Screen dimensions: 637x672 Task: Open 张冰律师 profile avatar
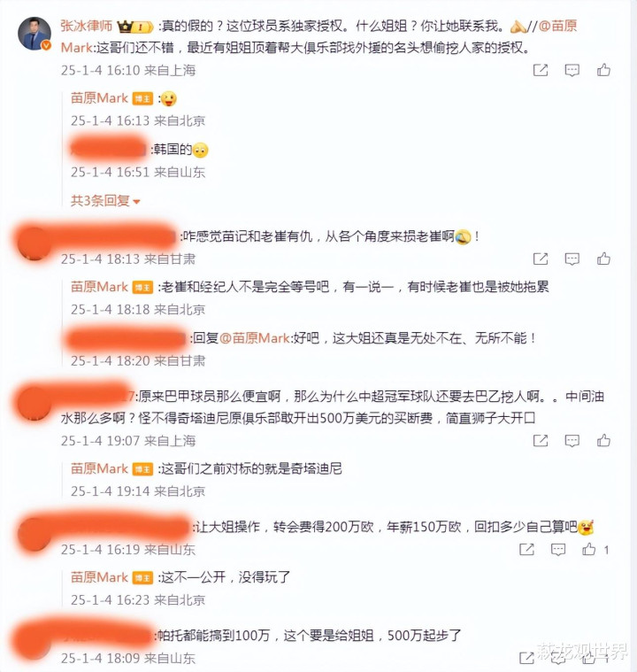pos(35,34)
